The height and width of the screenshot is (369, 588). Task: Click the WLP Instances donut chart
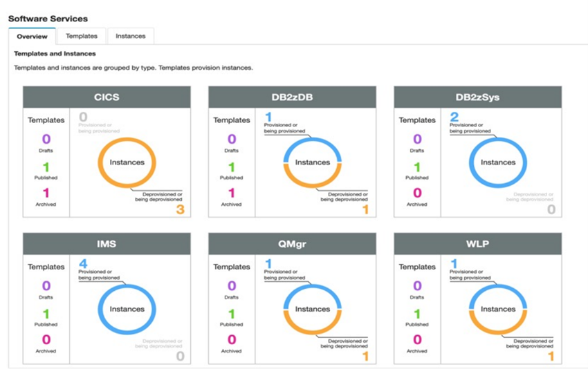[x=498, y=310]
